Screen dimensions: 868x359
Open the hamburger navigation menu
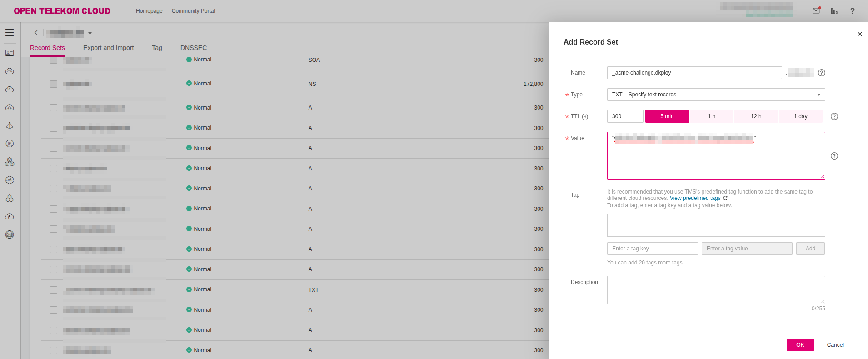(x=10, y=32)
